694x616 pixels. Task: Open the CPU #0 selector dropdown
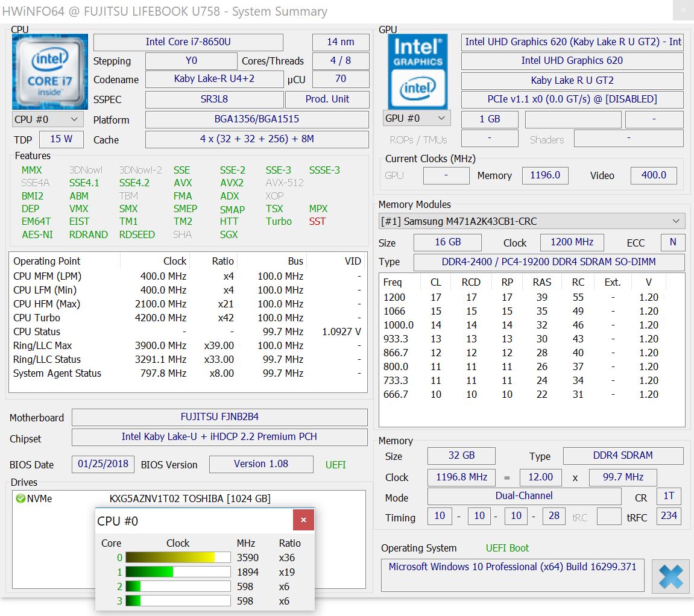click(x=46, y=119)
